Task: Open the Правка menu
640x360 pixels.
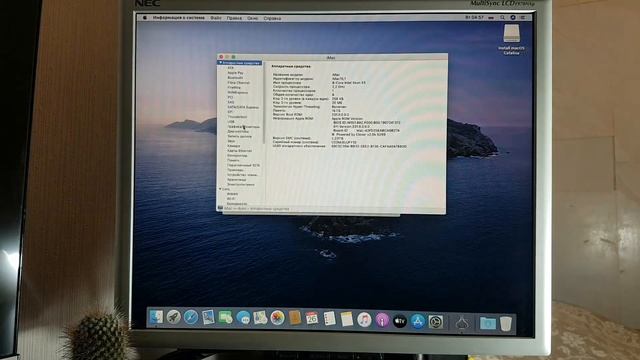Action: tap(234, 18)
